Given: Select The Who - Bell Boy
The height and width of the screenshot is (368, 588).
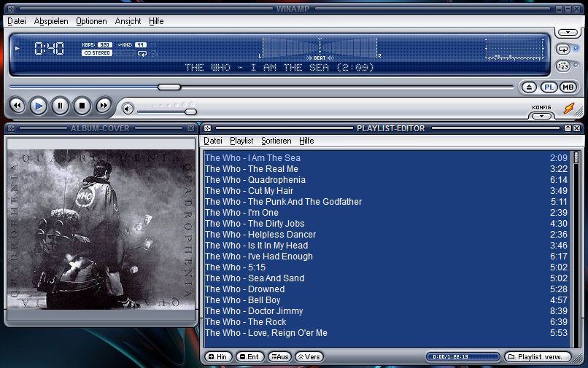Looking at the screenshot, I should point(386,300).
